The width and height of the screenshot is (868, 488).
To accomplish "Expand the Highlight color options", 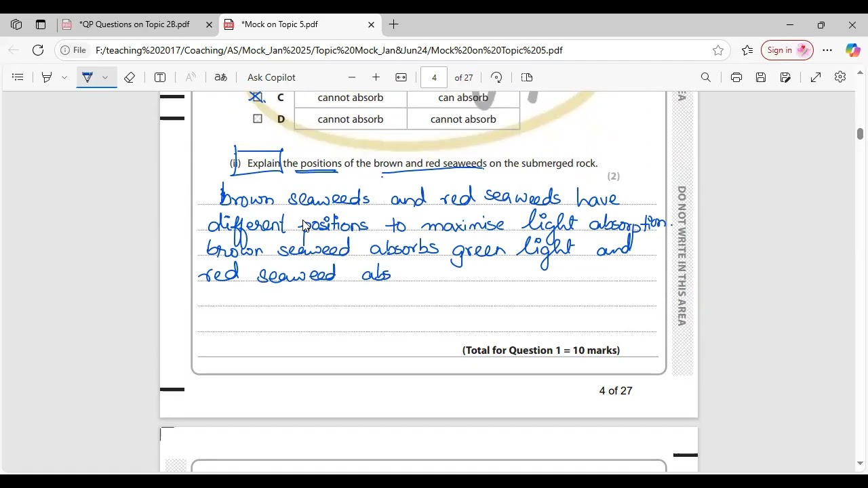I will pyautogui.click(x=64, y=77).
